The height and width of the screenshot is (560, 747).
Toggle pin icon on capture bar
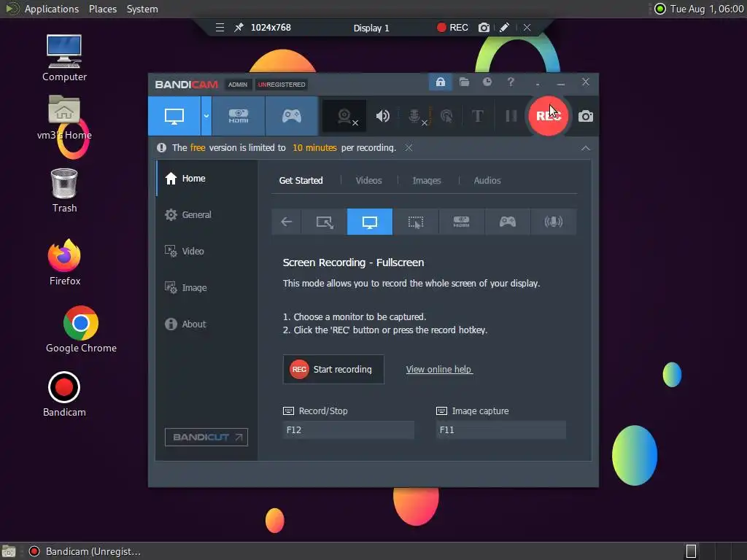(239, 28)
